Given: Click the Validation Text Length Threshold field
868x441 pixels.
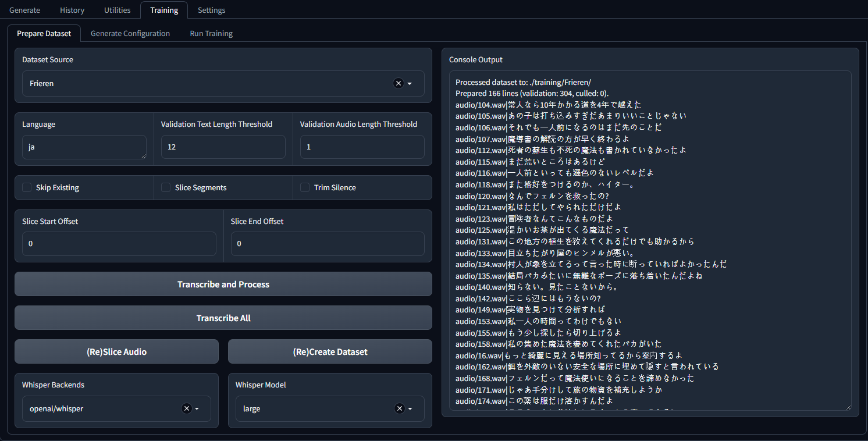Looking at the screenshot, I should tap(223, 147).
